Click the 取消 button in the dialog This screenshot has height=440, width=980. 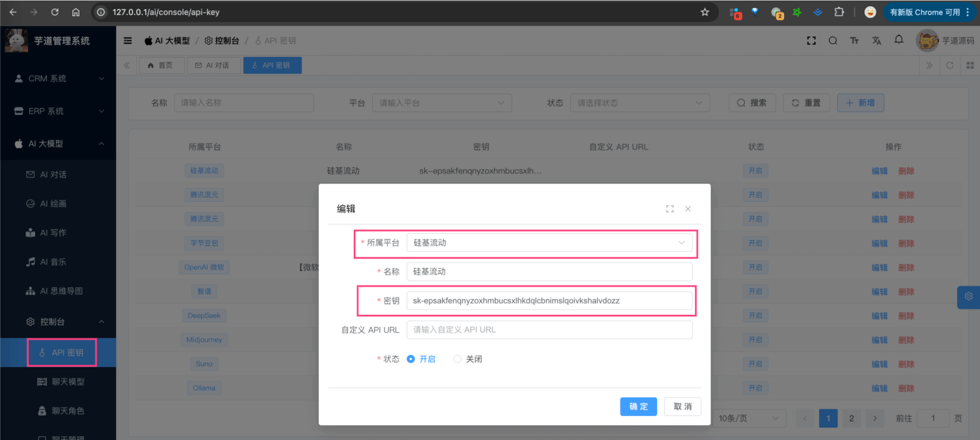[682, 407]
